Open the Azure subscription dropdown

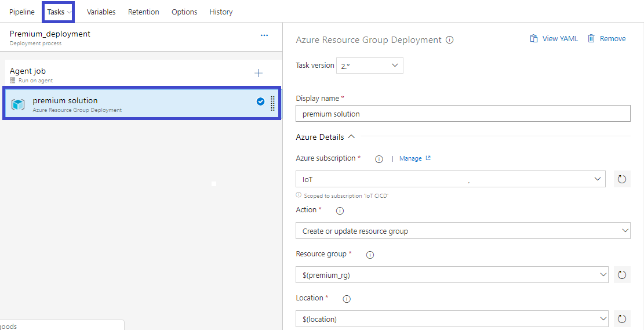pos(450,179)
